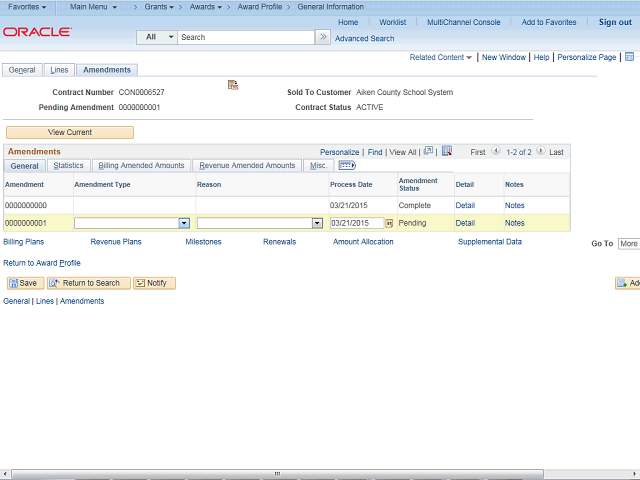Switch to the top General page tab

pos(22,70)
